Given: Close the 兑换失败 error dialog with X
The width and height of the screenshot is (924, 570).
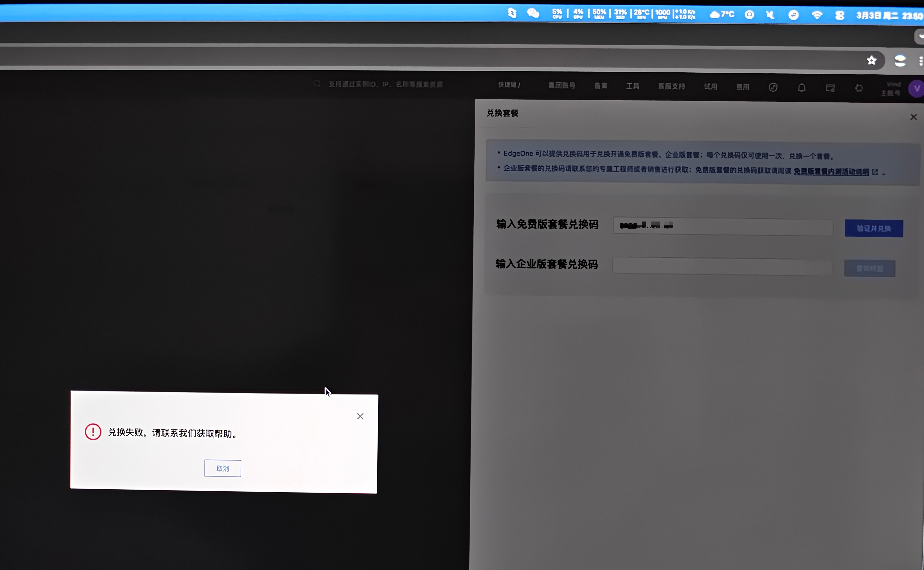Looking at the screenshot, I should [360, 416].
